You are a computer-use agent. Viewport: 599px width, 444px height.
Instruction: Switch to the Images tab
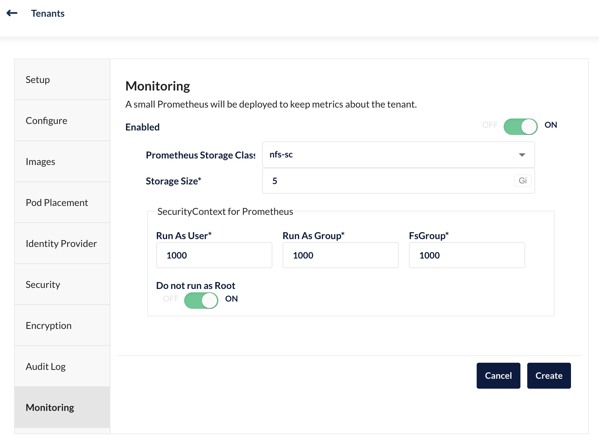62,162
